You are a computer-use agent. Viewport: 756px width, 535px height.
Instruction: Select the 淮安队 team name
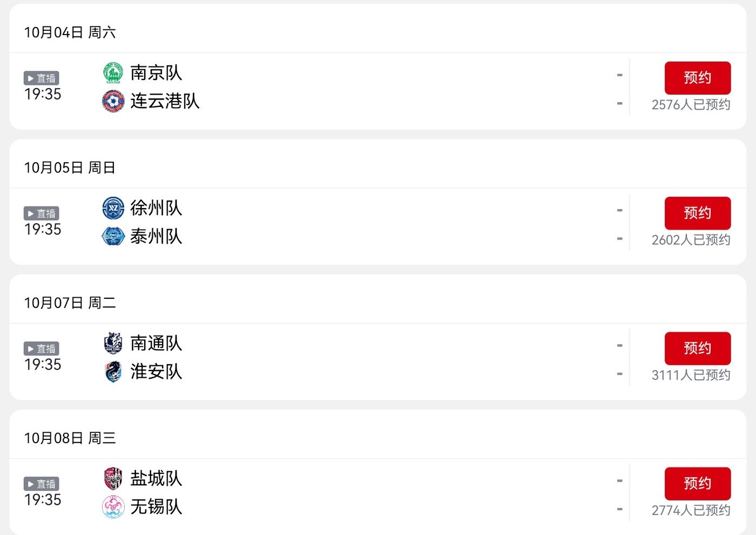coord(156,371)
